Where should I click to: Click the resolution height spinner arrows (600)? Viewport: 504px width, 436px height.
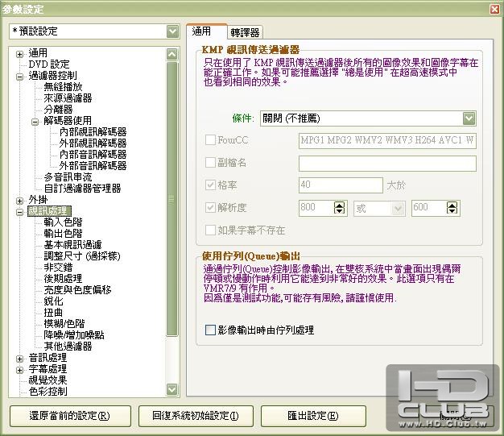[x=452, y=208]
